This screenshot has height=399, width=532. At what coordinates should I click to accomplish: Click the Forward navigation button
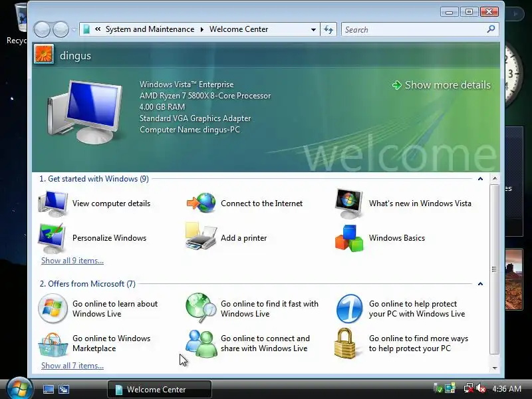tap(61, 29)
